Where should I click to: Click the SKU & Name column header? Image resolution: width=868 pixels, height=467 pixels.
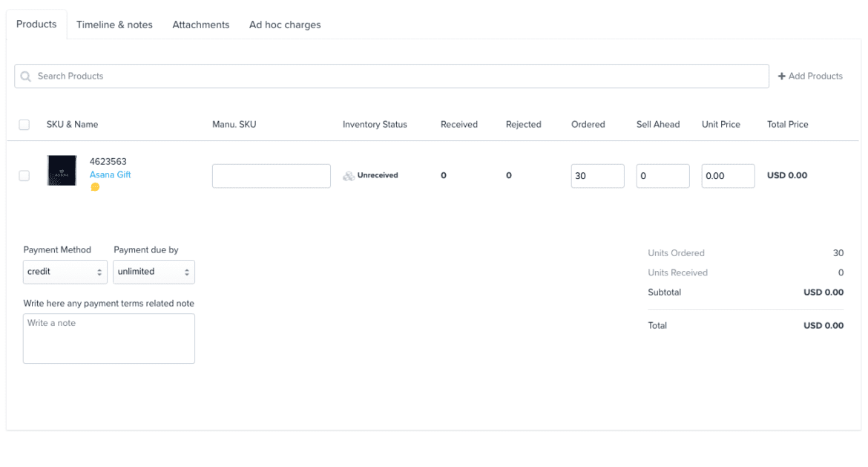click(x=73, y=125)
